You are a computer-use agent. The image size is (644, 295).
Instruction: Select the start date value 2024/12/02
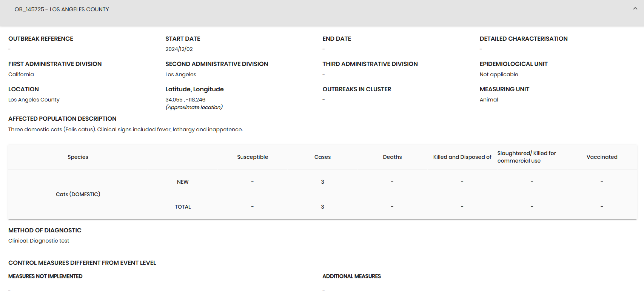pyautogui.click(x=179, y=49)
